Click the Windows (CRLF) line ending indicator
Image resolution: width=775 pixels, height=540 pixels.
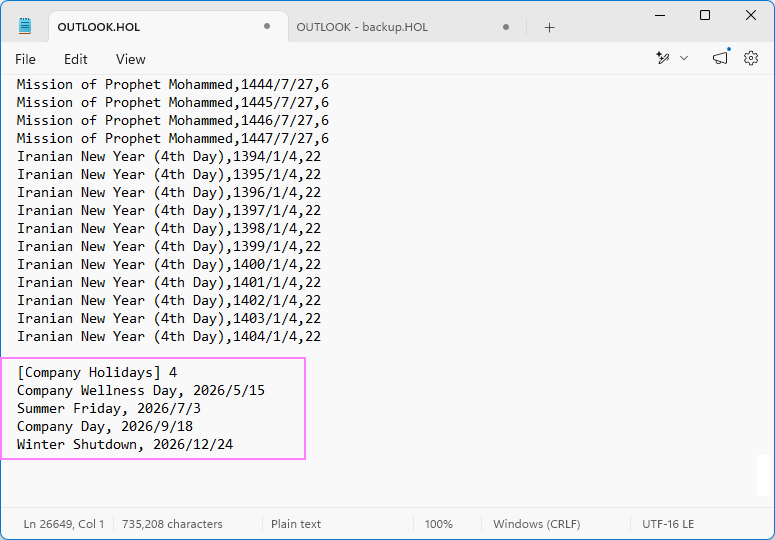click(536, 524)
